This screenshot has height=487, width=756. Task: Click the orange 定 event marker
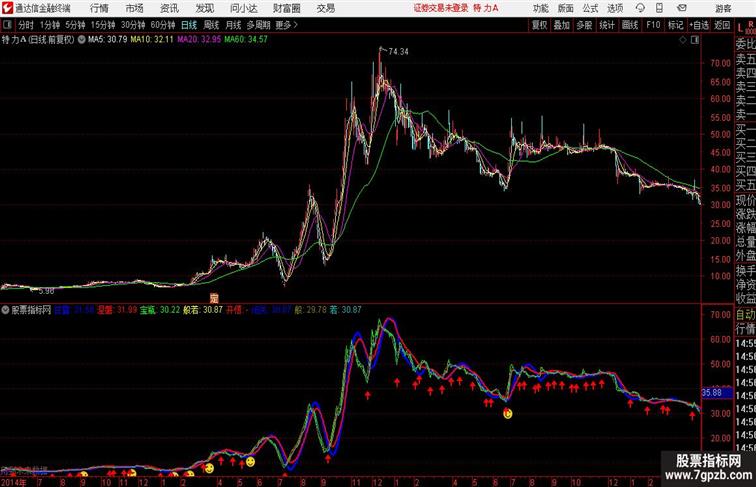214,298
